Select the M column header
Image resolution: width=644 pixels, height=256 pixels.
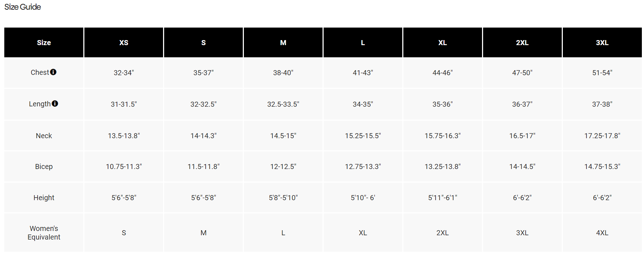283,43
